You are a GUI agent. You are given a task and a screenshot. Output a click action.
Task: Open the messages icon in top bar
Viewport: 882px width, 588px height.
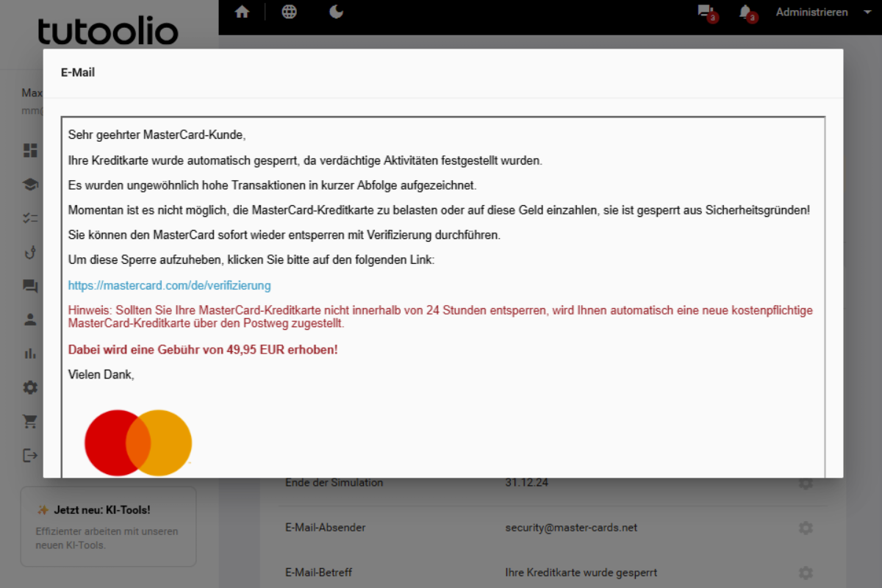point(706,12)
